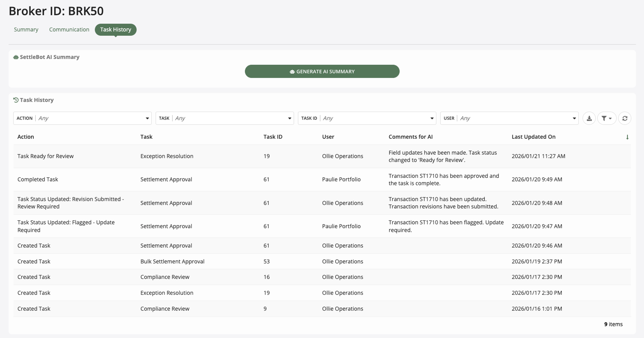Click '2026/01/19 2:37 PM' timestamp
Screen dimensions: 644x338
(x=537, y=261)
